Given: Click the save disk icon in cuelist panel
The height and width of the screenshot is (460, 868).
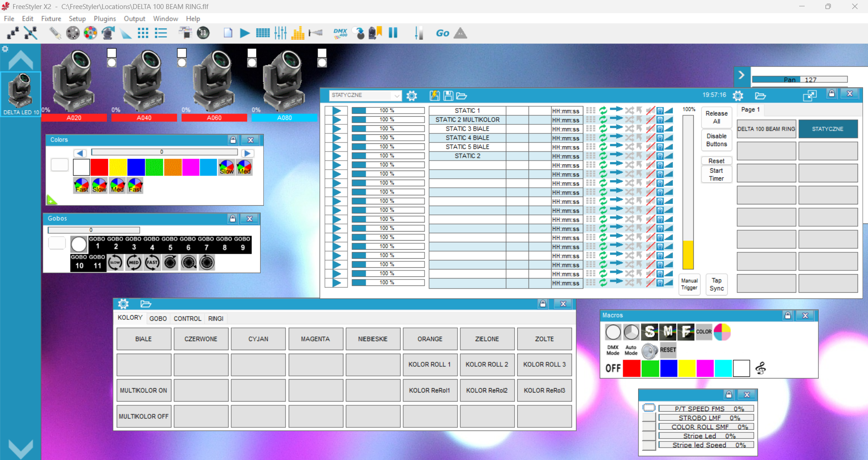Looking at the screenshot, I should (448, 96).
